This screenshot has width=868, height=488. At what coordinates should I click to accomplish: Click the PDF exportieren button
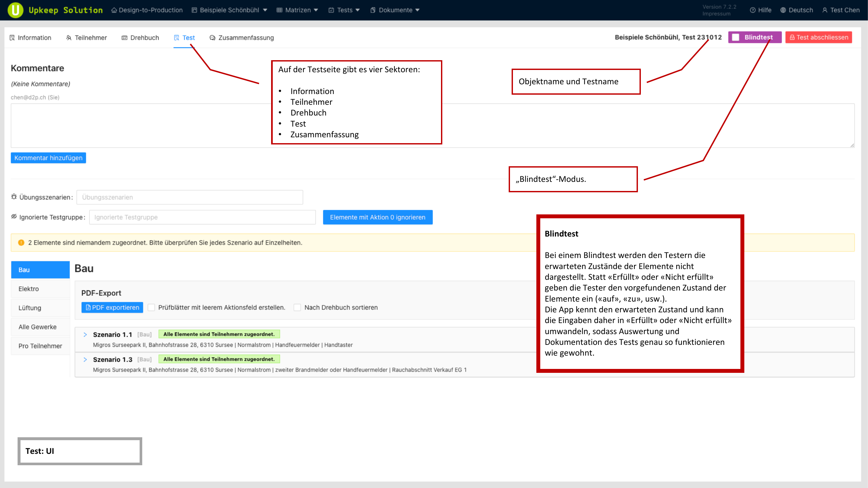(x=112, y=307)
